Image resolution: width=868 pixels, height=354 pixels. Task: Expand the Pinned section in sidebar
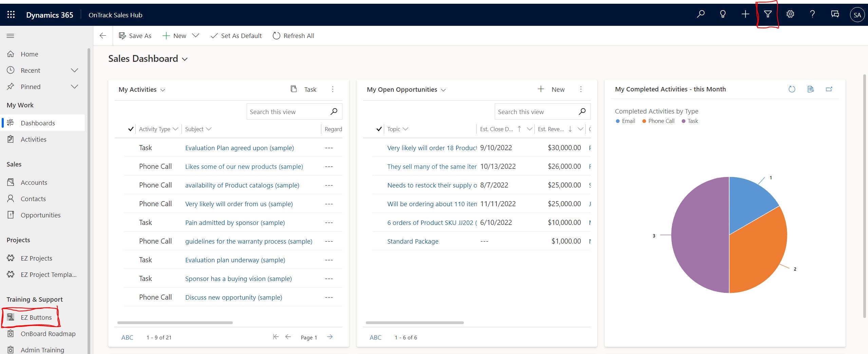[x=74, y=87]
